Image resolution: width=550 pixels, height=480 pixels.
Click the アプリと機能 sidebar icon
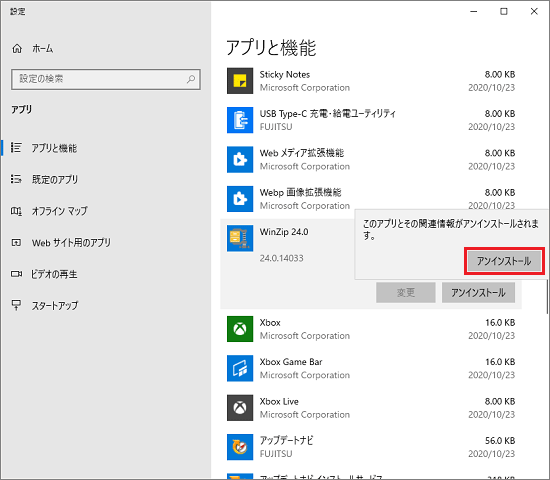16,148
